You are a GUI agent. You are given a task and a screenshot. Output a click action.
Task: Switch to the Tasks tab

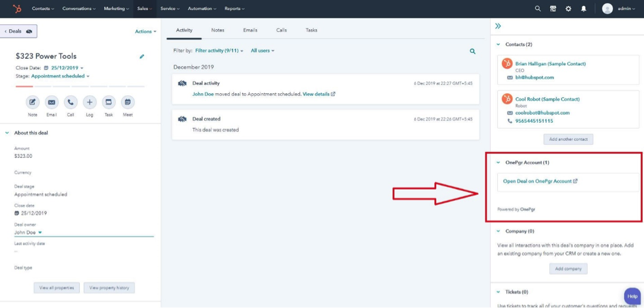tap(311, 30)
